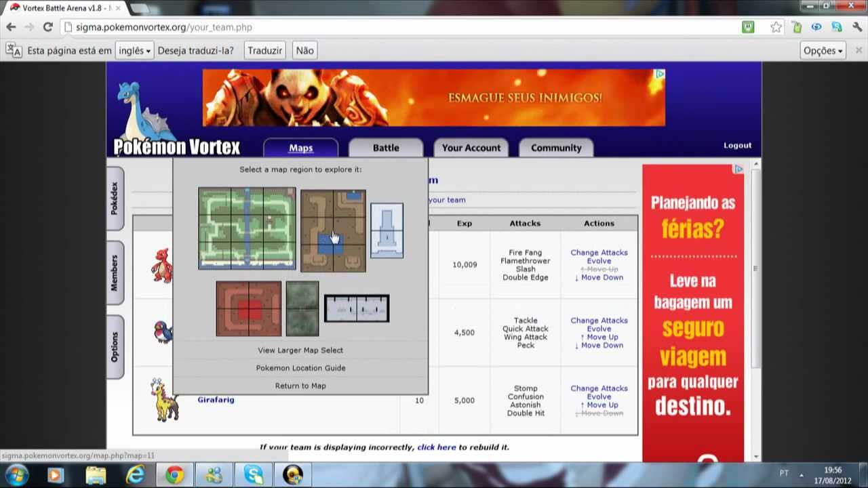Click the Girafarig name link
Image resolution: width=868 pixels, height=488 pixels.
point(216,400)
